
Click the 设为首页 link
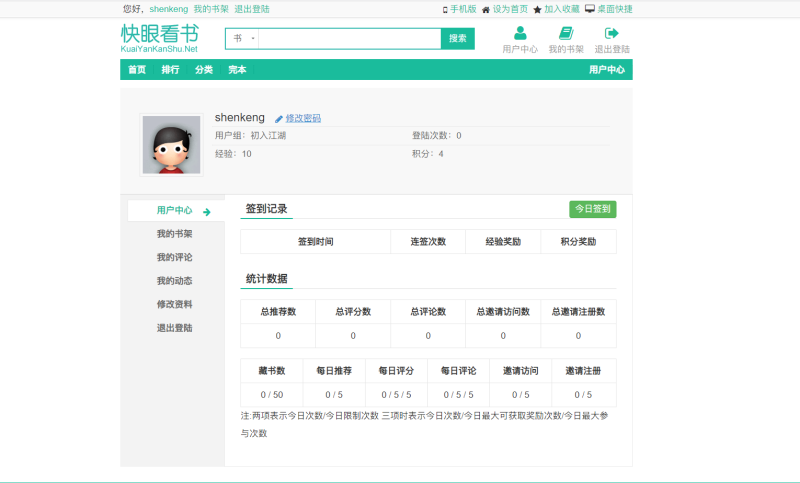click(x=510, y=9)
